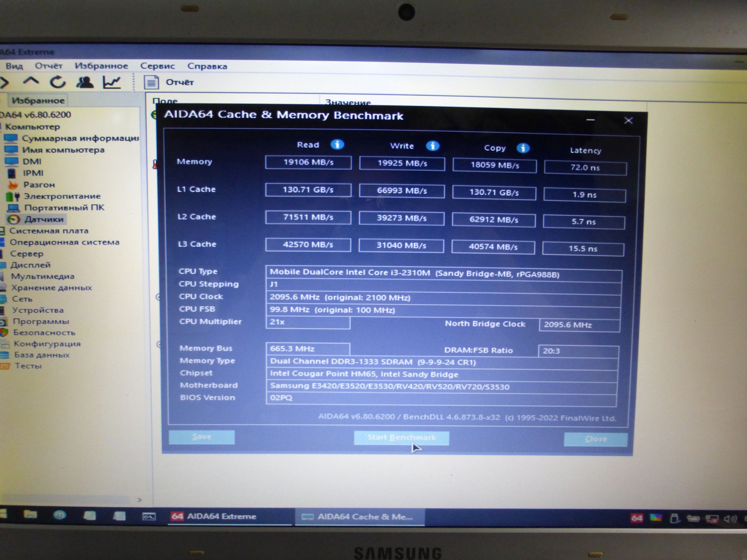Click the AIDA64 Cache & Me... taskbar button

click(359, 517)
